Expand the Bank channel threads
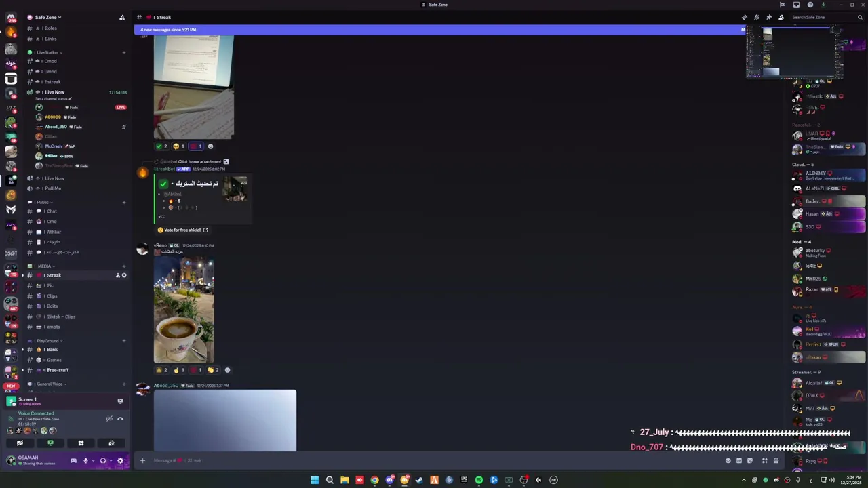The image size is (868, 488). point(22,350)
